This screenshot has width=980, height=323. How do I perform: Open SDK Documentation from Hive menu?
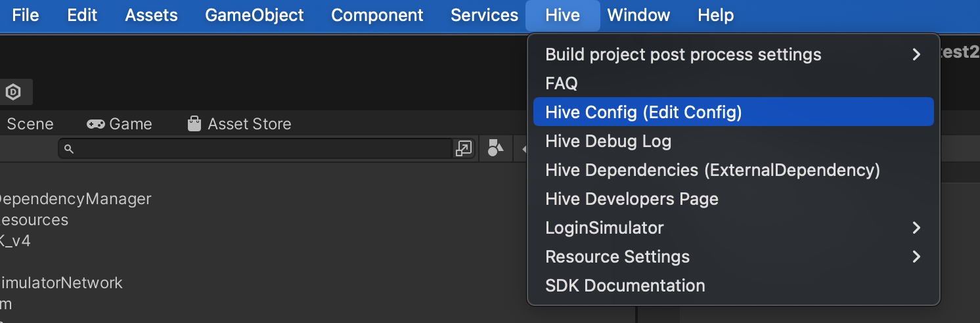[x=625, y=286]
